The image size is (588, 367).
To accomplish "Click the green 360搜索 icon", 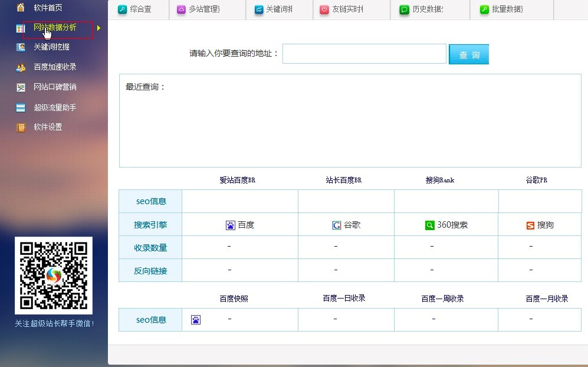I will pyautogui.click(x=429, y=225).
